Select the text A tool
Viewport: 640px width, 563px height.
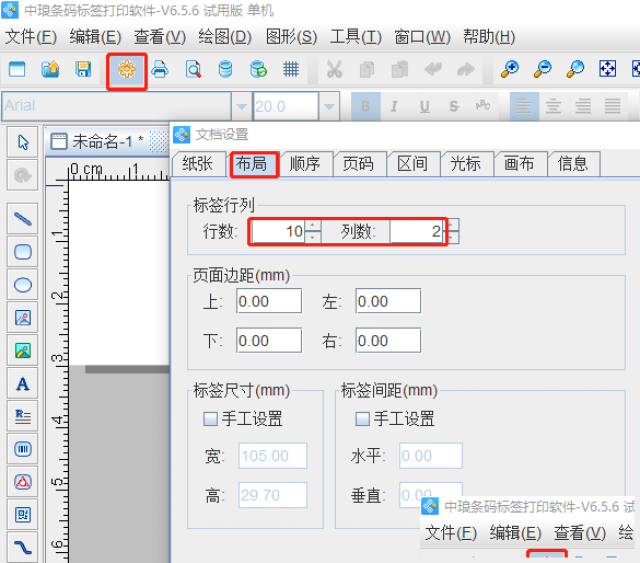pos(23,384)
